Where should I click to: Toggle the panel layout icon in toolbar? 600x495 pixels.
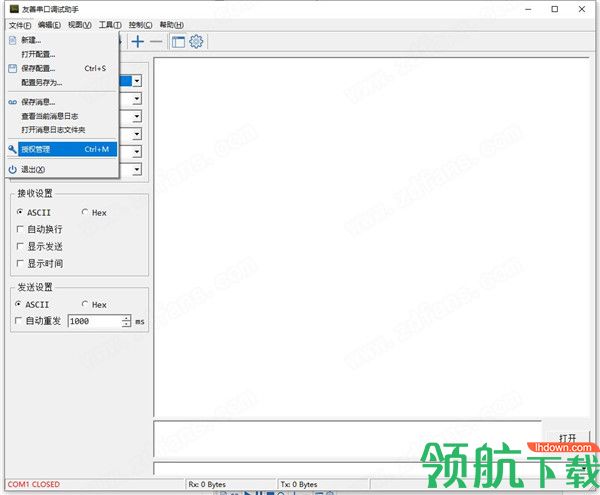(178, 42)
